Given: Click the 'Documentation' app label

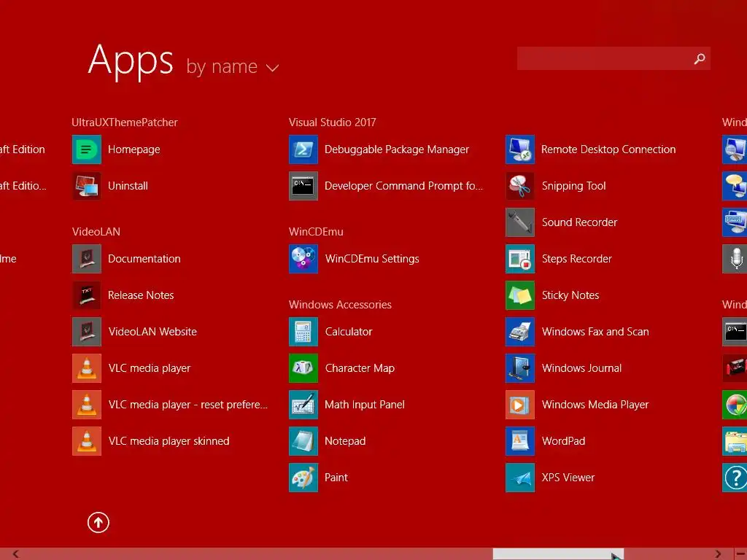Looking at the screenshot, I should coord(144,259).
